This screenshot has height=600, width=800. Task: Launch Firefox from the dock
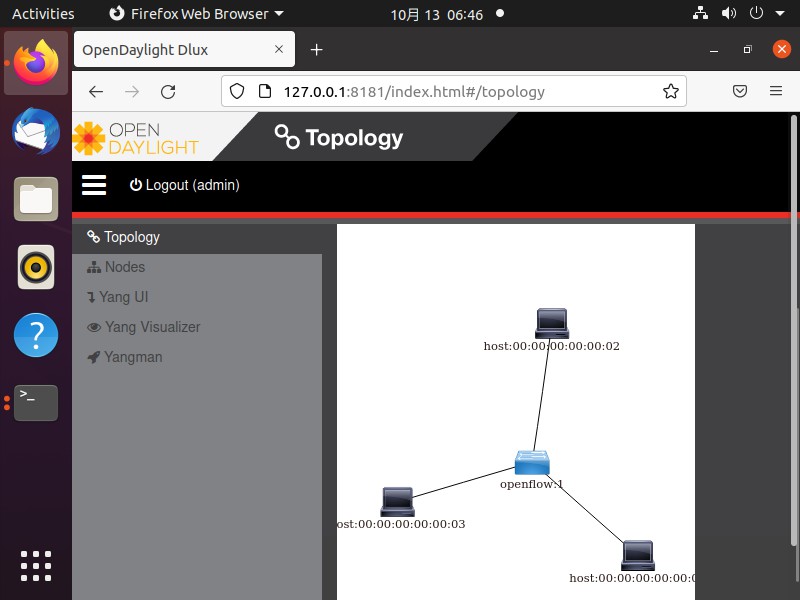[x=36, y=63]
